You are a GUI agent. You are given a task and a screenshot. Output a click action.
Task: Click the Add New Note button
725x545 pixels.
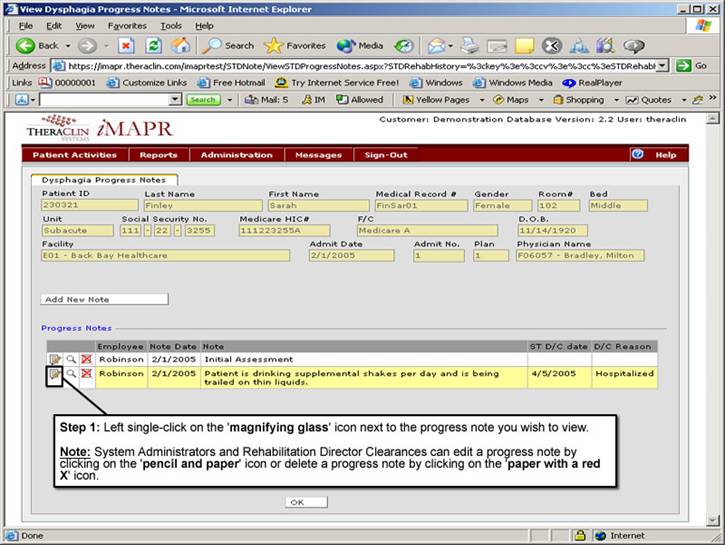(104, 300)
